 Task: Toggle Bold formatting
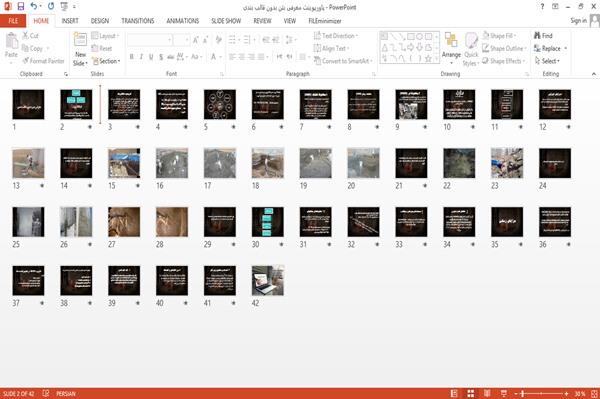(x=132, y=57)
